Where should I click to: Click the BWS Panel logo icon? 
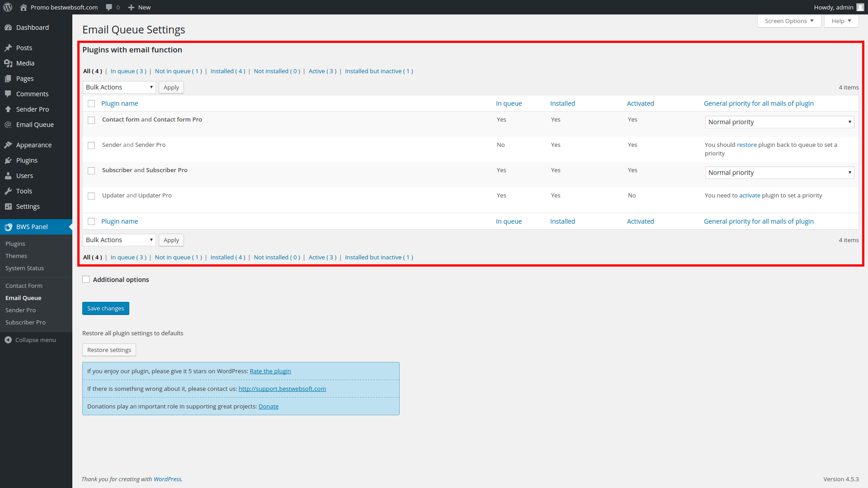click(x=8, y=227)
